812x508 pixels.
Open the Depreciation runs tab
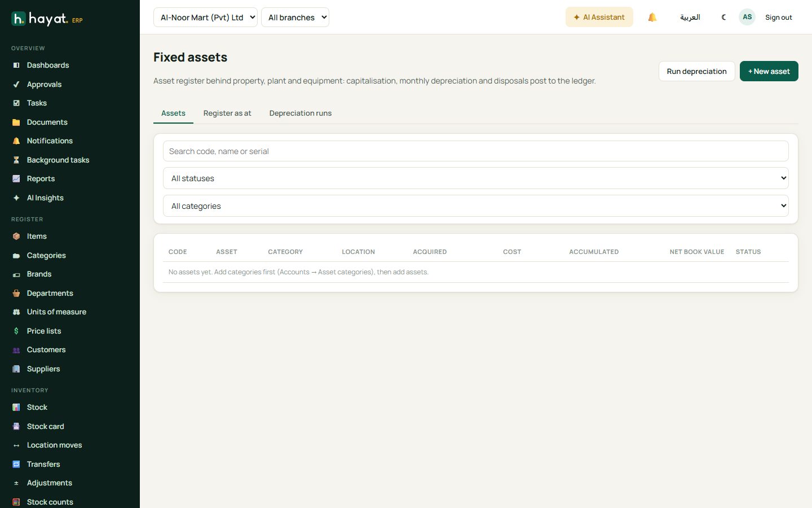[x=301, y=113]
